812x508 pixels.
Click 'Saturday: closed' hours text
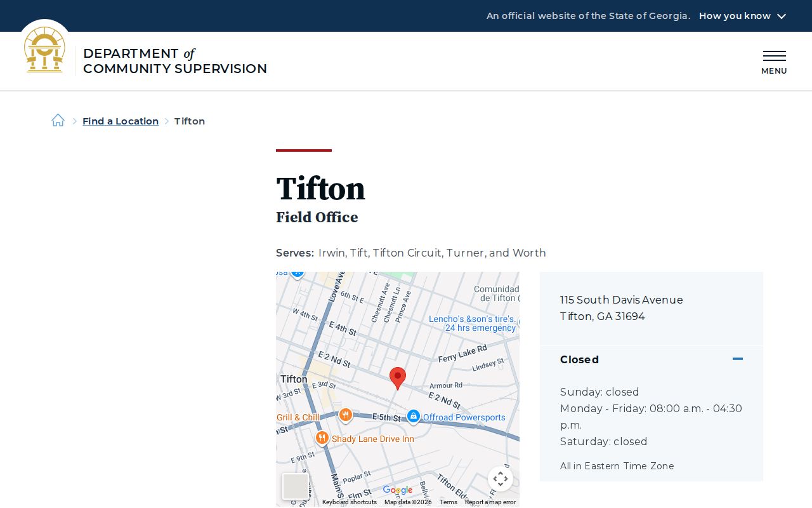click(604, 441)
